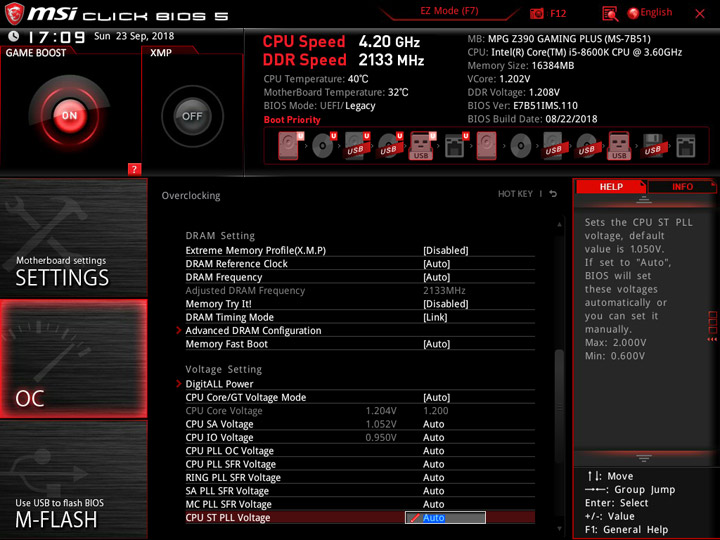Viewport: 720px width, 540px height.
Task: Open Memory Try It! [Disabled] option
Action: [445, 304]
